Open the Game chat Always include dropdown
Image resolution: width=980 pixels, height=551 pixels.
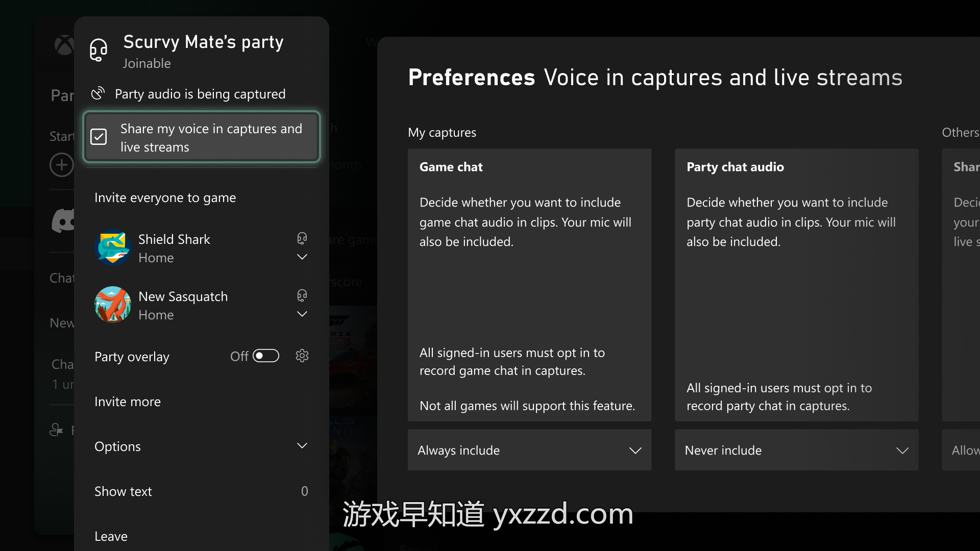(x=529, y=450)
